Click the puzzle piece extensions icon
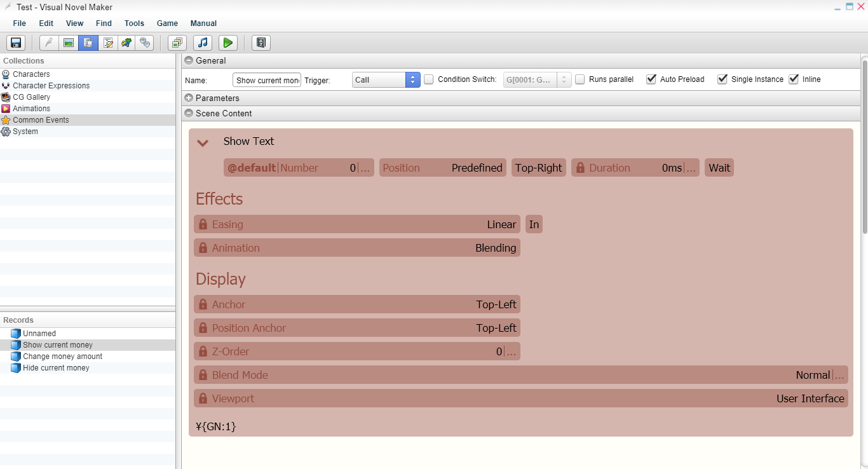The image size is (868, 469). coord(126,43)
